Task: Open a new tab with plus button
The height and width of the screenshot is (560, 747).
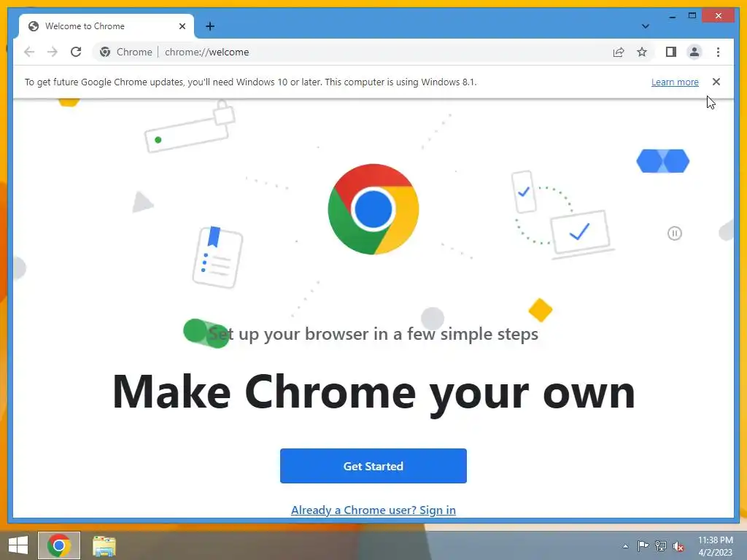Action: [x=210, y=26]
